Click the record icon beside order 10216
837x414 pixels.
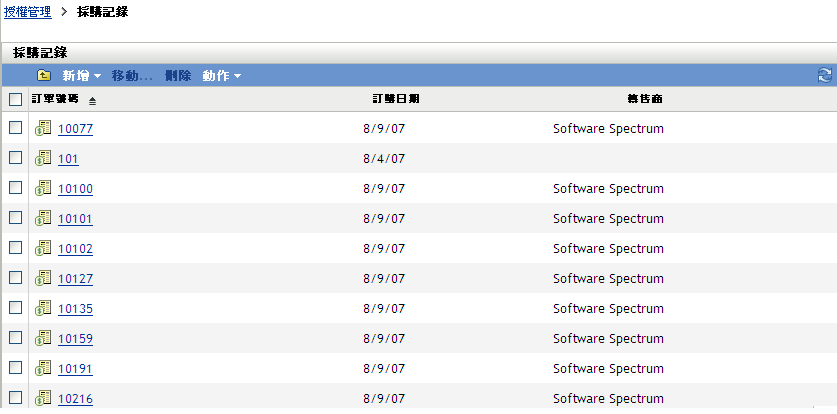(x=43, y=398)
